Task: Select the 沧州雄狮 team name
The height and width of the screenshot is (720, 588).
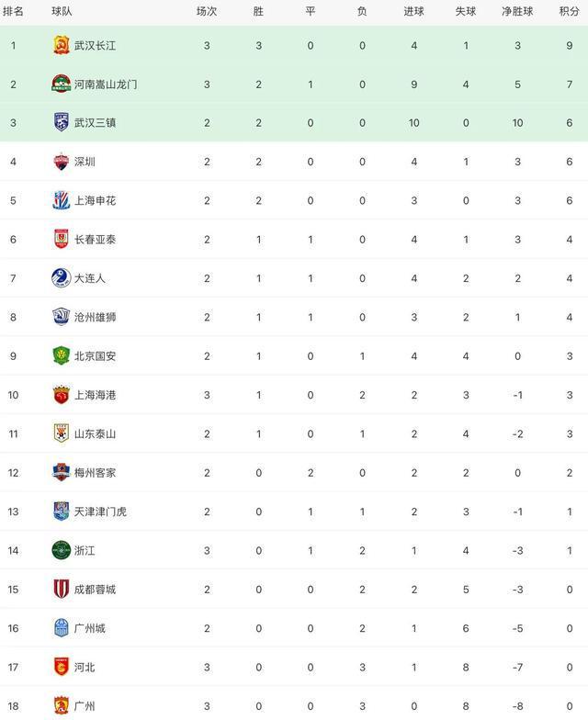Action: coord(96,317)
